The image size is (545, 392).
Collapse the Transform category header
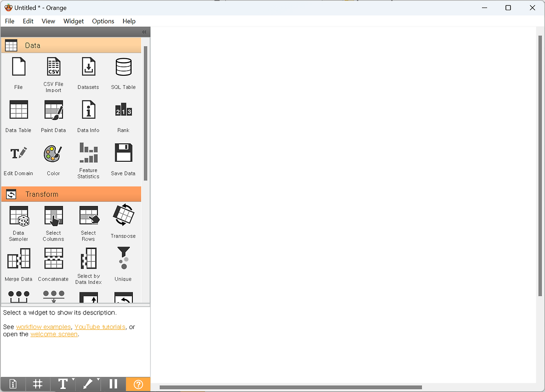point(71,194)
